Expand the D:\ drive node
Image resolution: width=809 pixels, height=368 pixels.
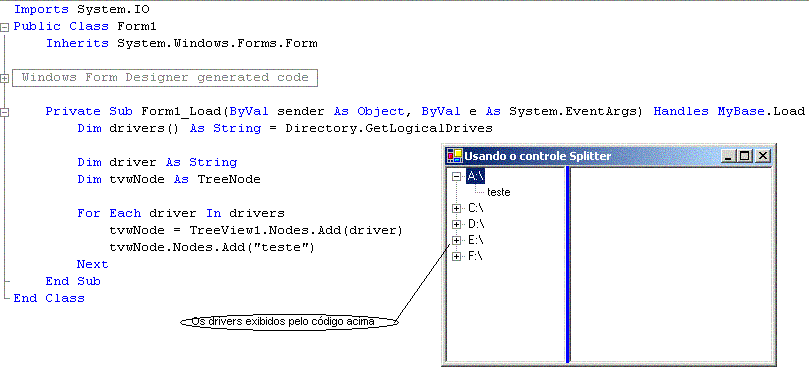click(x=456, y=225)
